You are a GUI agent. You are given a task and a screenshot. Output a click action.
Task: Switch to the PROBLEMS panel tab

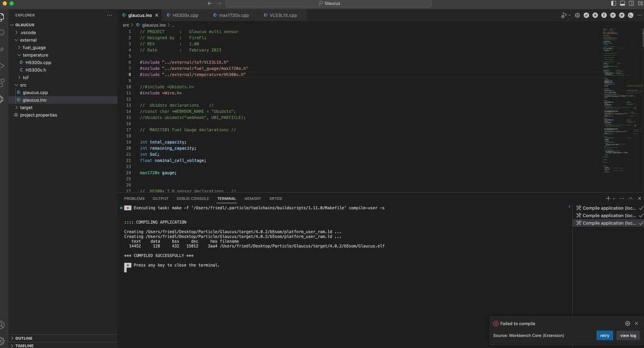point(134,198)
